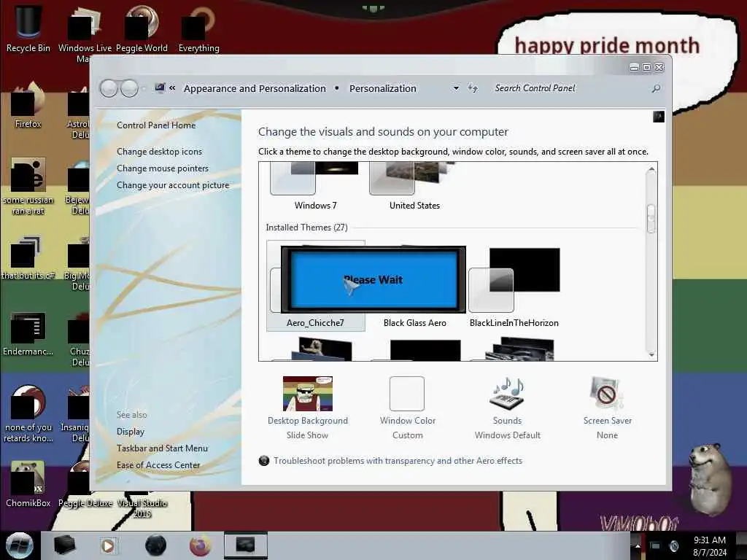Open the Firefox taskbar icon
This screenshot has width=747, height=560.
coord(200,545)
